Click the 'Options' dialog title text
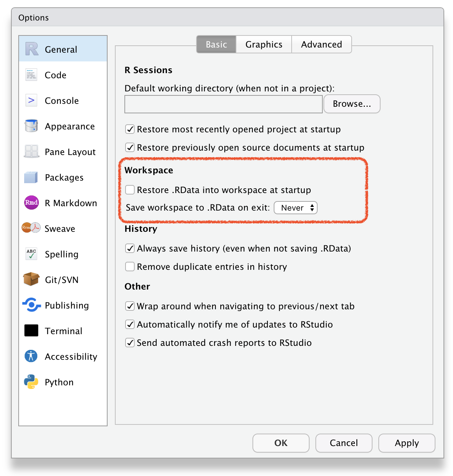 34,18
